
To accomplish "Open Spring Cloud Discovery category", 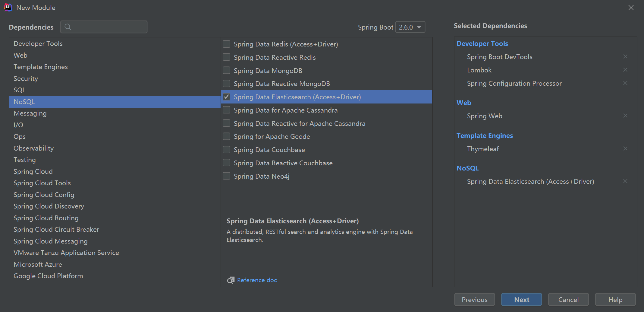I will pyautogui.click(x=115, y=206).
